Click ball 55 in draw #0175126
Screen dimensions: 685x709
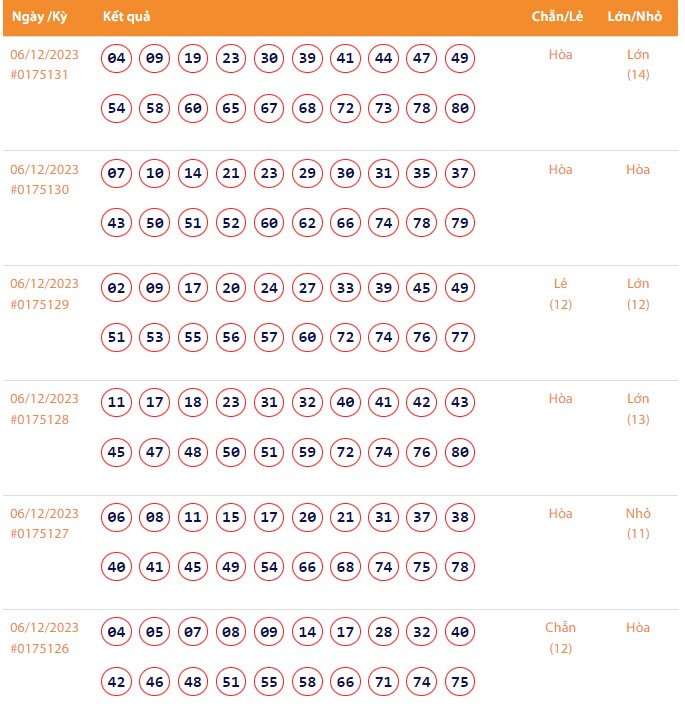click(269, 681)
